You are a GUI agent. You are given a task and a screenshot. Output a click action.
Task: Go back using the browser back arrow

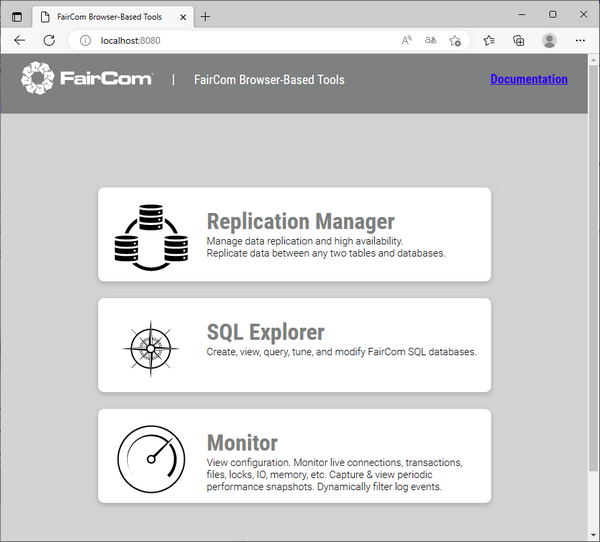(20, 40)
